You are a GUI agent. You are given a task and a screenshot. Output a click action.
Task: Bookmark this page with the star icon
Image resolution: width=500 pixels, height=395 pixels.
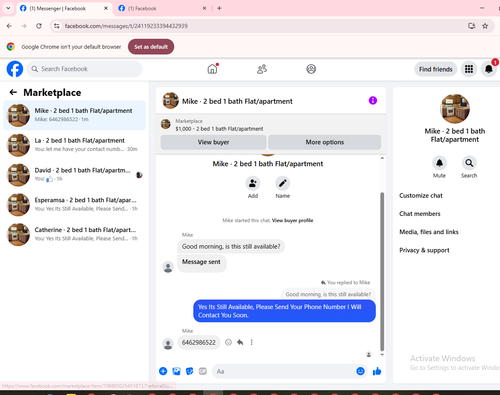(x=485, y=26)
